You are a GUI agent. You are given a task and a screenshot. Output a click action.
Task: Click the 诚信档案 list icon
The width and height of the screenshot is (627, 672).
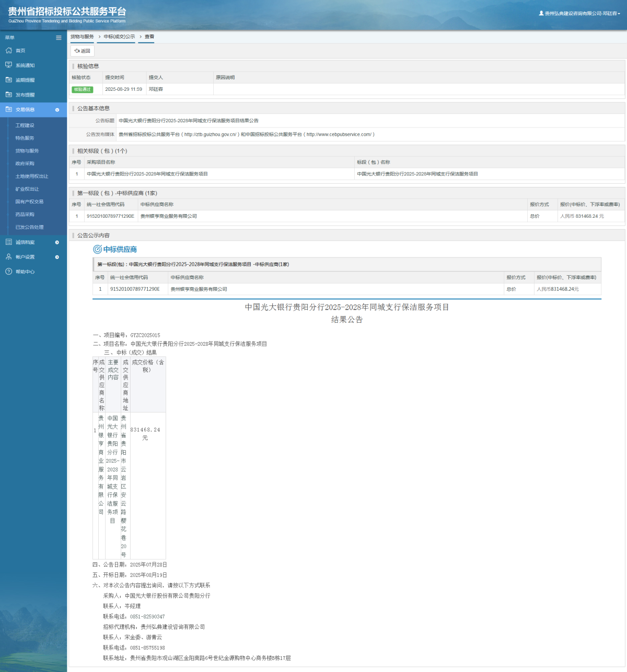point(8,242)
